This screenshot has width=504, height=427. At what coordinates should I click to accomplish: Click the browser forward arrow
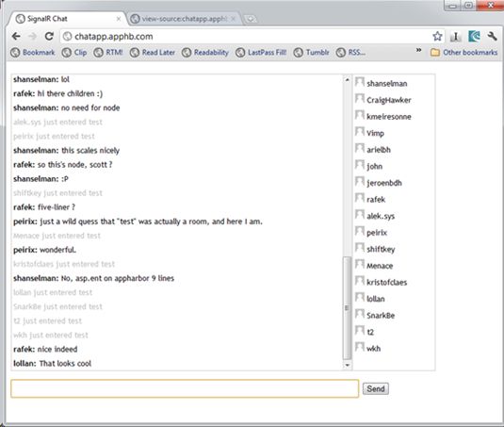pos(32,37)
